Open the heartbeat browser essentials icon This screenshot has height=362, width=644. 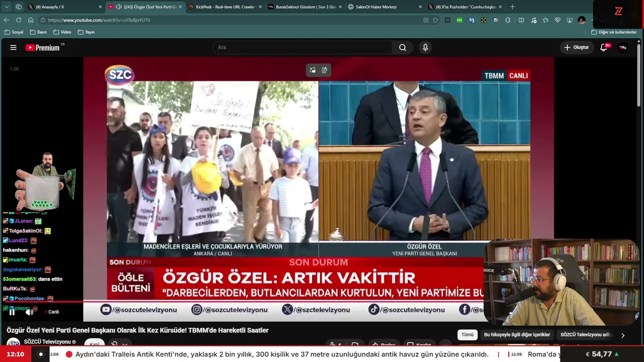point(557,20)
